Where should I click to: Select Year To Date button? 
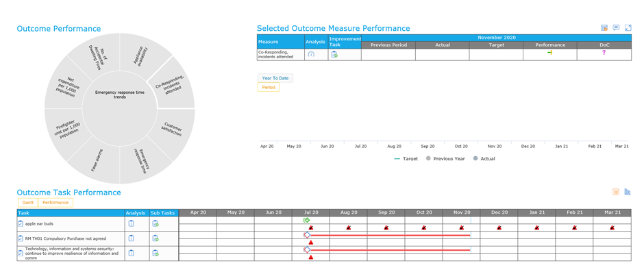(x=275, y=78)
